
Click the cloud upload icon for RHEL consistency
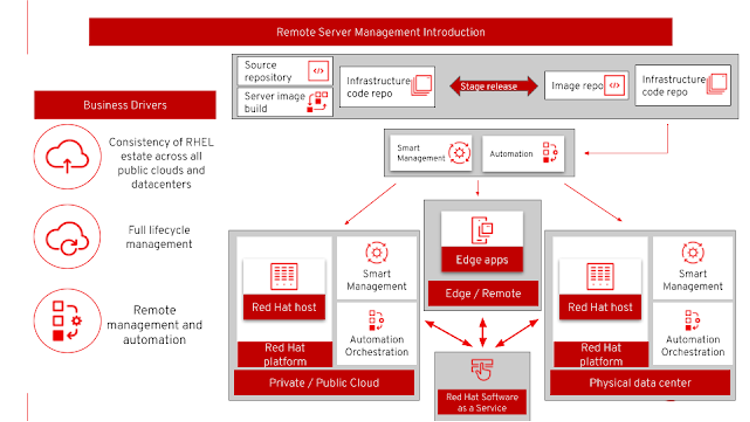tap(67, 157)
